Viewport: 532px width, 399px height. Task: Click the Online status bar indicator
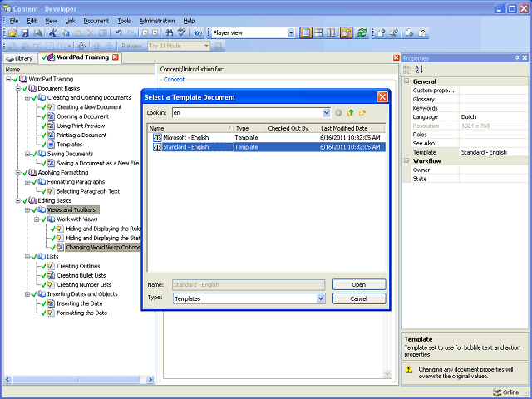(x=506, y=392)
